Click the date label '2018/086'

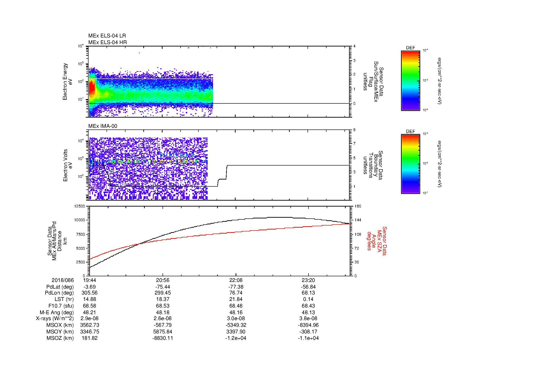point(63,280)
